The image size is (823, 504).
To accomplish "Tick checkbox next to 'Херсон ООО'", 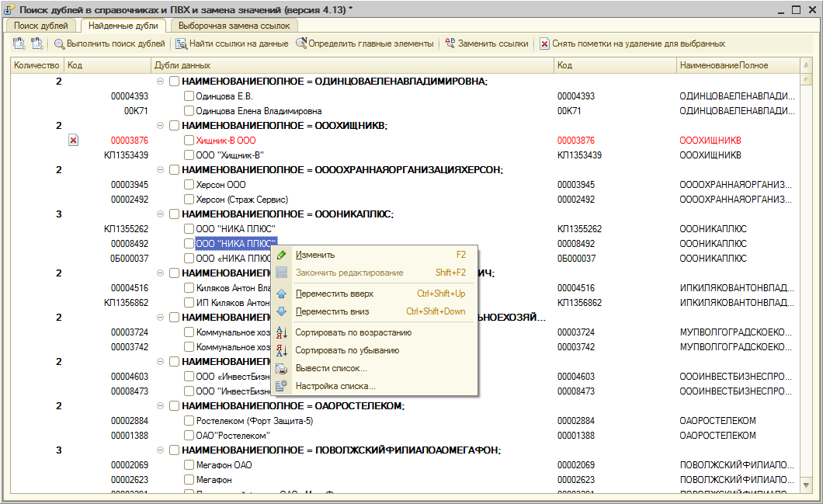I will [189, 184].
